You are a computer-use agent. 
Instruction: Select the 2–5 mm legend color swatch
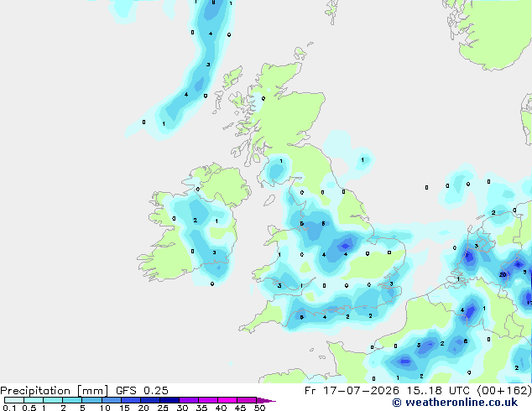pos(72,400)
